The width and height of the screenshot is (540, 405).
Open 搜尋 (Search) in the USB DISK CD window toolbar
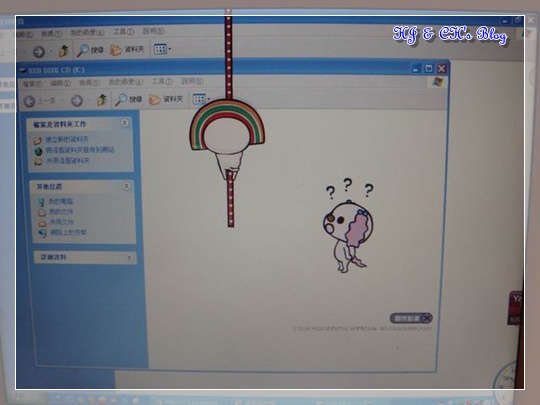click(128, 99)
